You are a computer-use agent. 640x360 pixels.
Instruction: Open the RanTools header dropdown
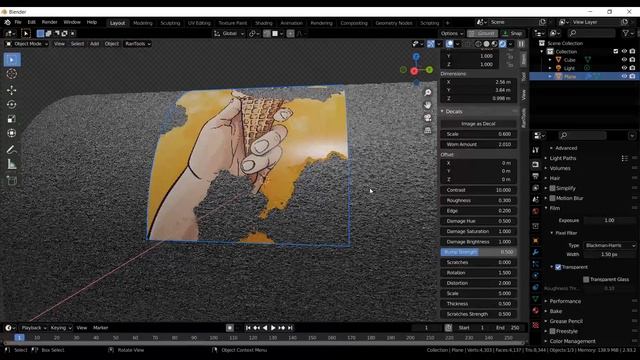point(138,44)
